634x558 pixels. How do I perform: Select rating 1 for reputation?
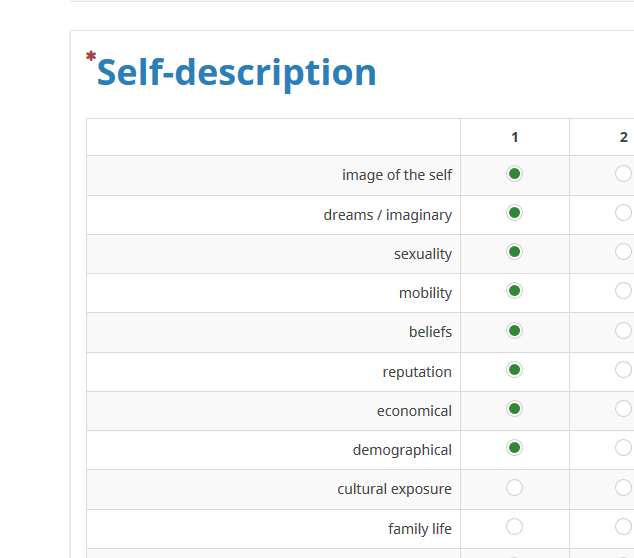click(x=515, y=370)
